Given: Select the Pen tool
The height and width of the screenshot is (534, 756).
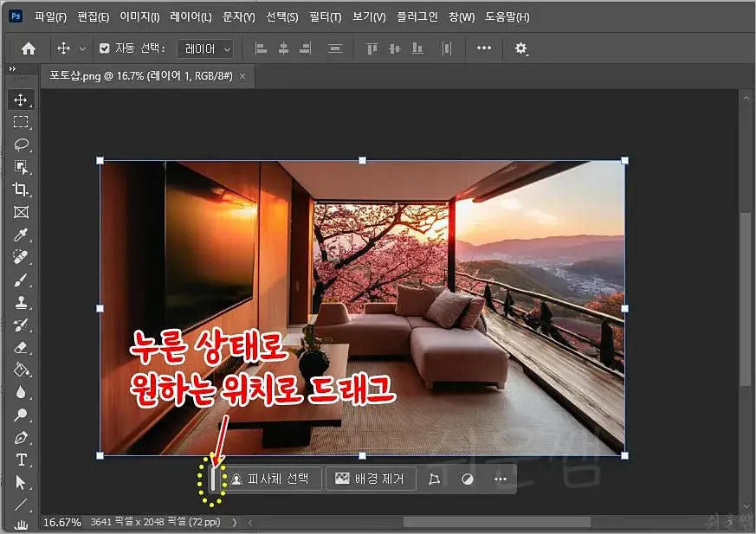Looking at the screenshot, I should (x=22, y=437).
